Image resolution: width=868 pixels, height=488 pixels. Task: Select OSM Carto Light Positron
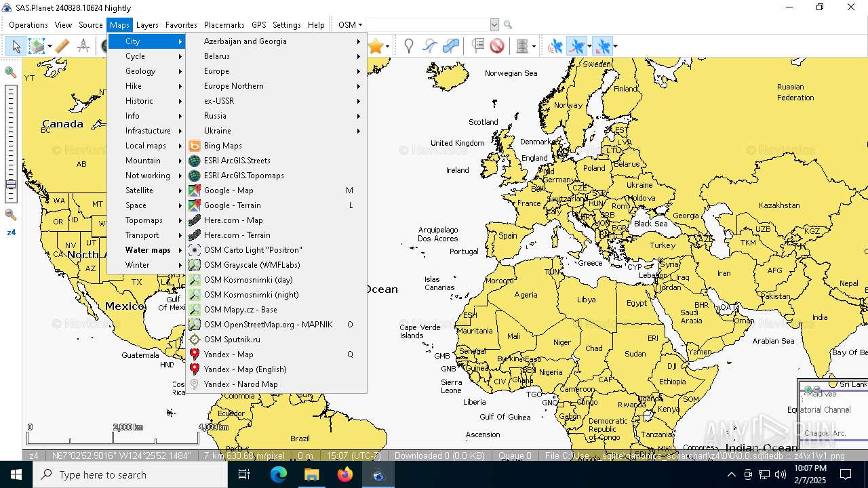276,250
